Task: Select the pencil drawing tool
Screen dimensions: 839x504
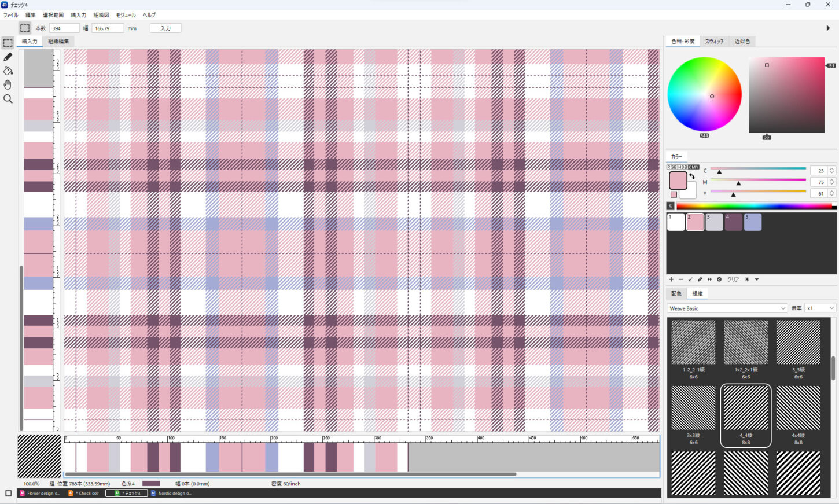Action: [8, 57]
